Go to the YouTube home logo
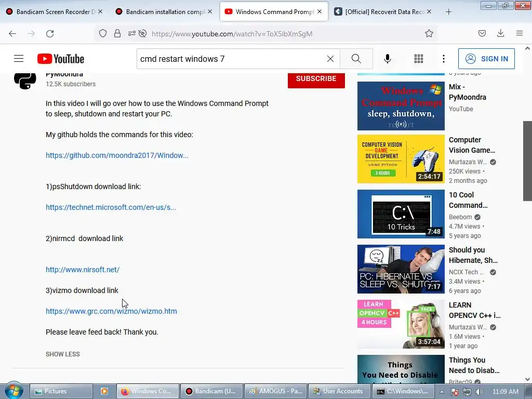Screen dimensions: 532x399 [61, 59]
